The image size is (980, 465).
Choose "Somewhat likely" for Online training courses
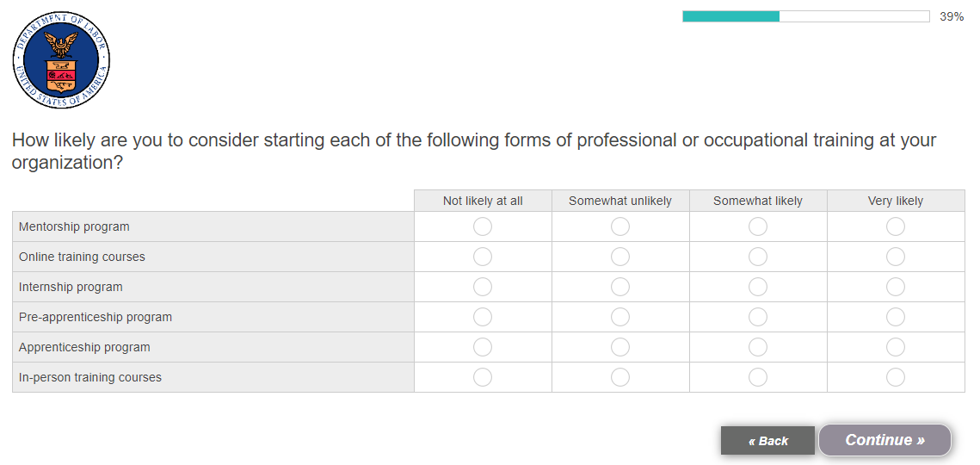pyautogui.click(x=758, y=257)
